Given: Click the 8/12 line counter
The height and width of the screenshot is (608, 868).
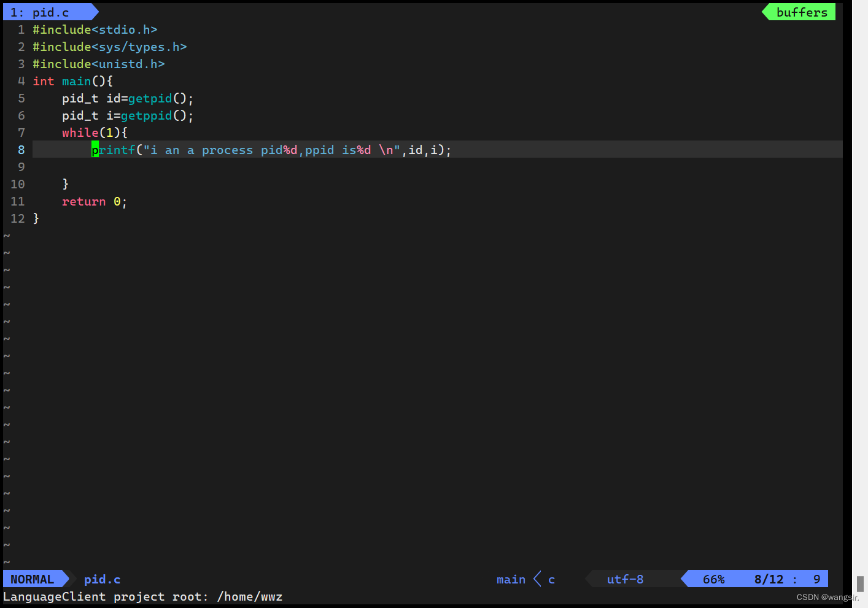Looking at the screenshot, I should [769, 579].
